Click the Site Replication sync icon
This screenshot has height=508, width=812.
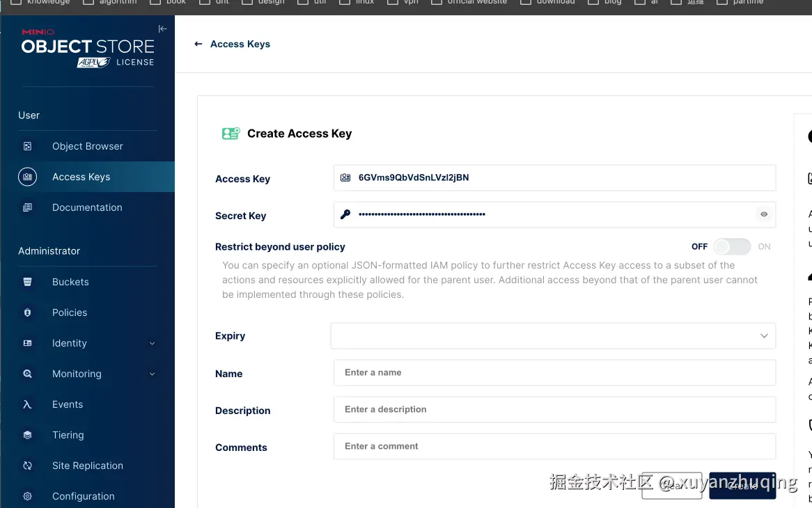point(27,466)
